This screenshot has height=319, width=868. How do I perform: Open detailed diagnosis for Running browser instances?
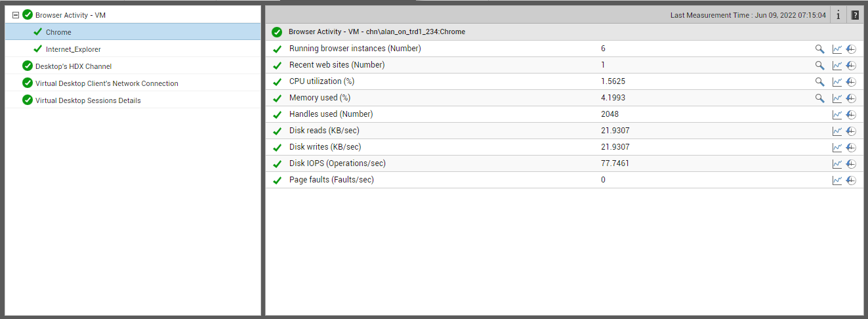coord(819,49)
